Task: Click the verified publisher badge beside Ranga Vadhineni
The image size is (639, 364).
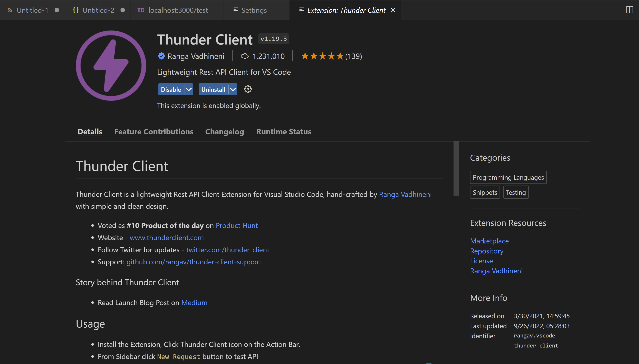Action: pos(161,56)
